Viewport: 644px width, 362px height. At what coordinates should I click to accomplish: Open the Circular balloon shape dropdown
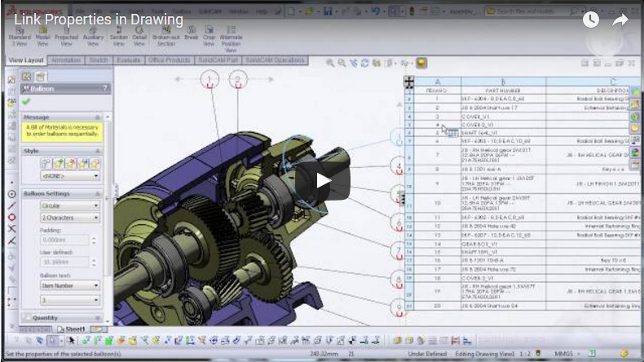coord(70,205)
